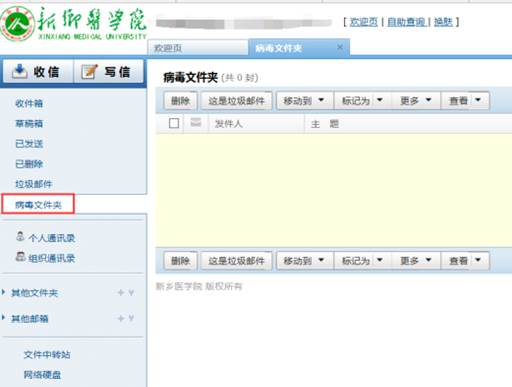Open 收信 to receive mail
This screenshot has width=512, height=387.
click(38, 71)
